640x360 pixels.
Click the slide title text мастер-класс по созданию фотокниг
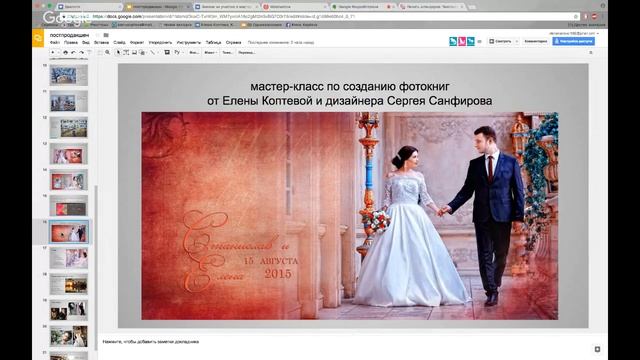[350, 87]
